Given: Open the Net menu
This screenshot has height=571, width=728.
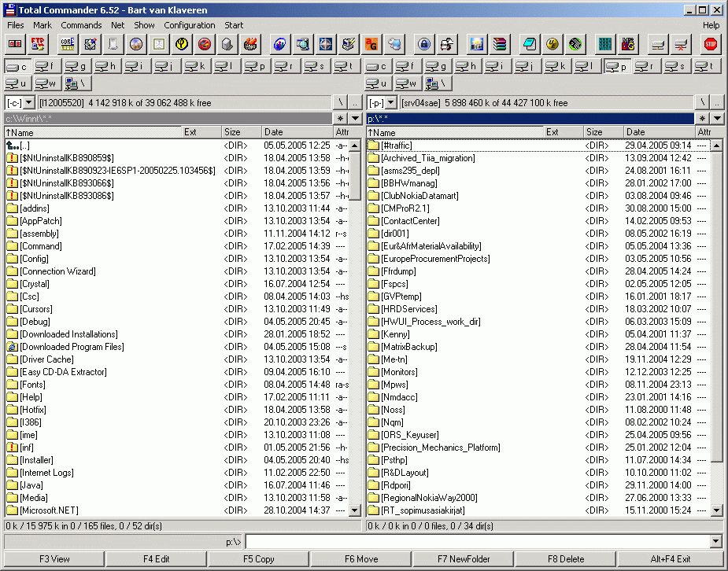Looking at the screenshot, I should tap(117, 25).
